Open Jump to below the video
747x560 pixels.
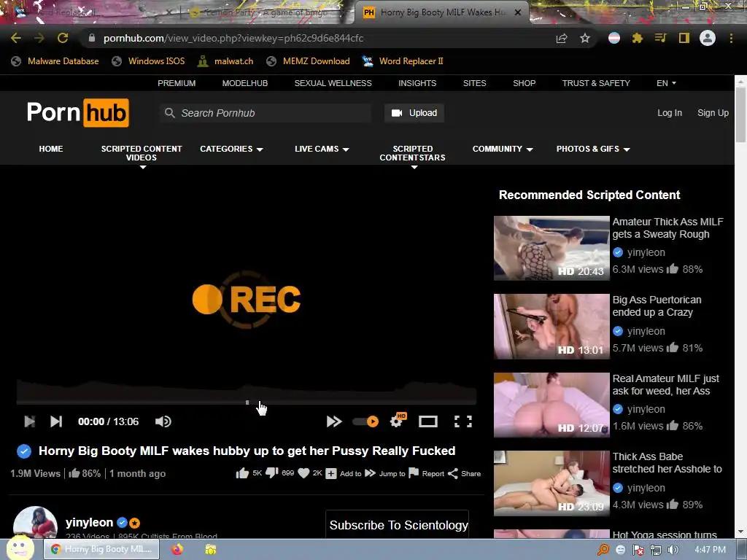coord(385,473)
